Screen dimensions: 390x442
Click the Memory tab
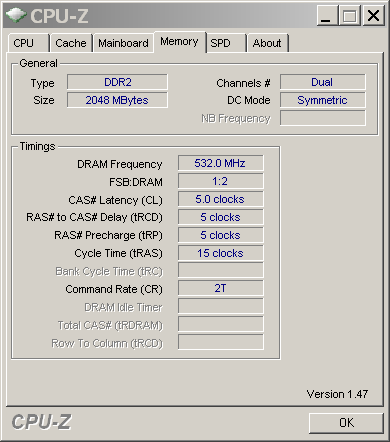point(179,42)
